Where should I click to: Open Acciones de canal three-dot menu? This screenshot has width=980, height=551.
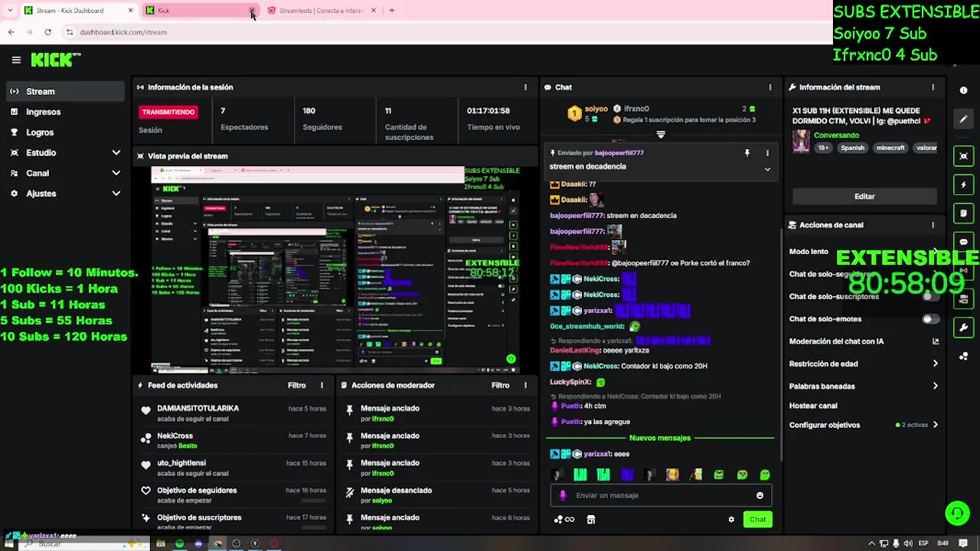933,225
